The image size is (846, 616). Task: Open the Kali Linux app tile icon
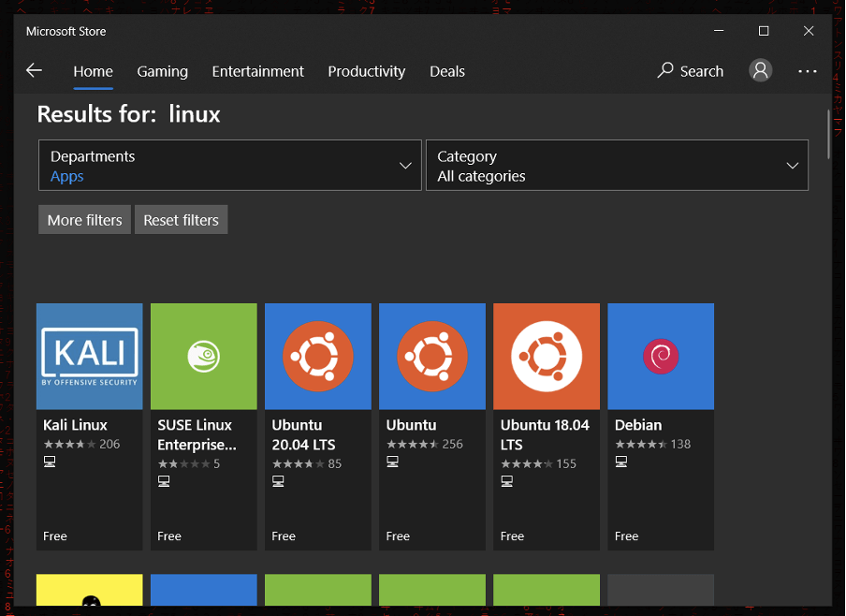click(90, 356)
